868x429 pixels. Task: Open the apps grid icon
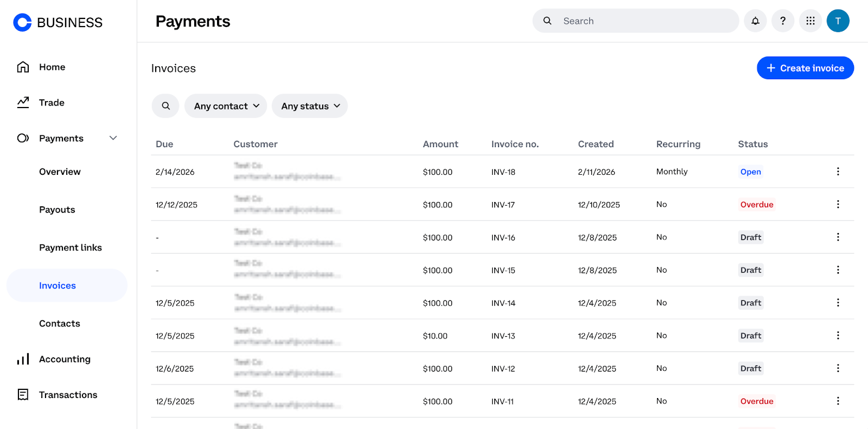[x=810, y=21]
